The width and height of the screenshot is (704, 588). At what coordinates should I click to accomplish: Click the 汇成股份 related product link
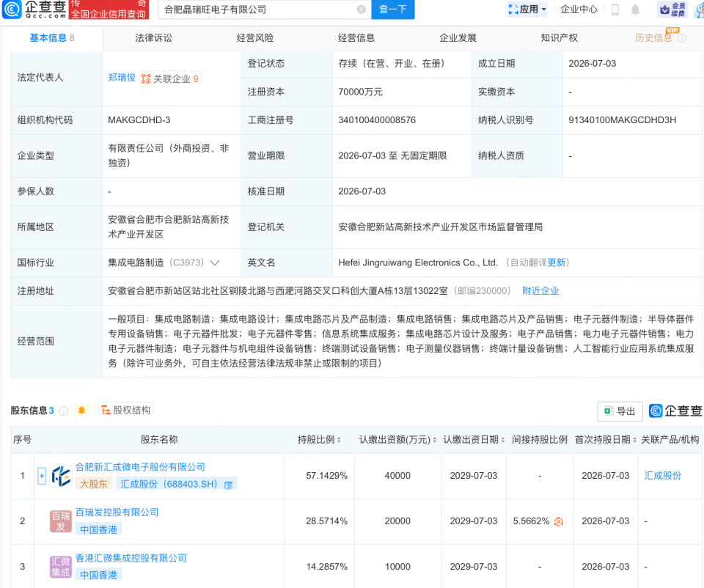[x=663, y=476]
